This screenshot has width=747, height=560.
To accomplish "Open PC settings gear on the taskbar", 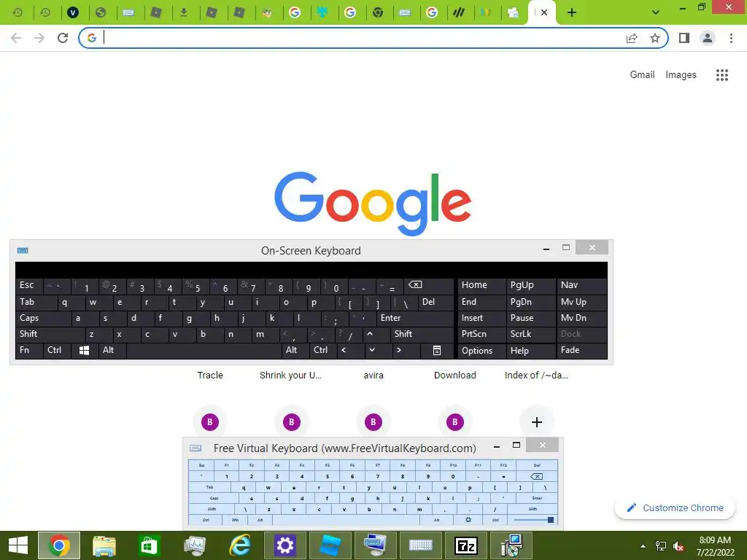I will coord(285,545).
